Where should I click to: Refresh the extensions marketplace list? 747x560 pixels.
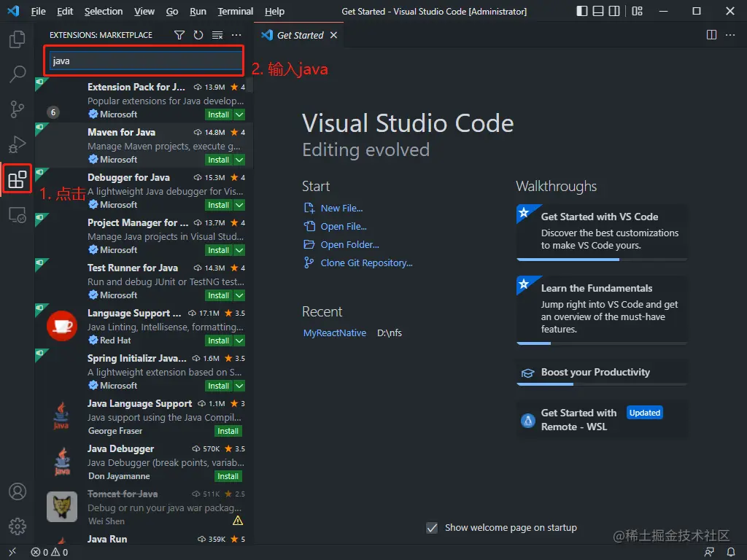(x=198, y=35)
